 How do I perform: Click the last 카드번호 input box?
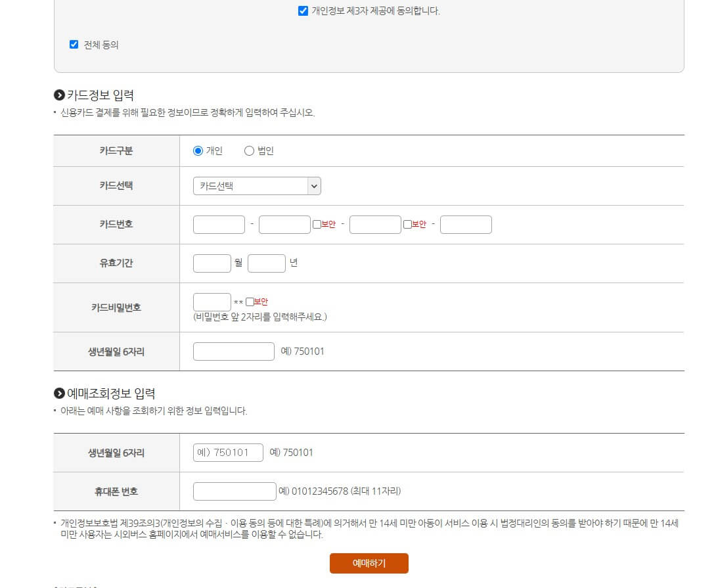pyautogui.click(x=466, y=224)
